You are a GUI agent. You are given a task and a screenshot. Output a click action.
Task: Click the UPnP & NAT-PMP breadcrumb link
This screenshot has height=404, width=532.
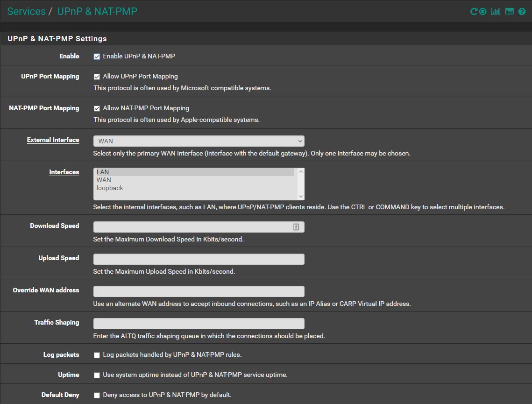97,12
